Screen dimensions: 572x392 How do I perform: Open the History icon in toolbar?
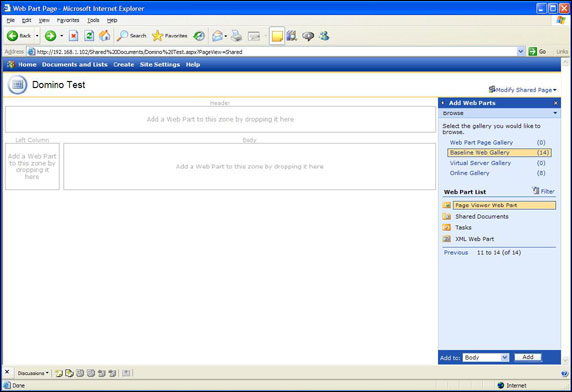click(x=199, y=36)
